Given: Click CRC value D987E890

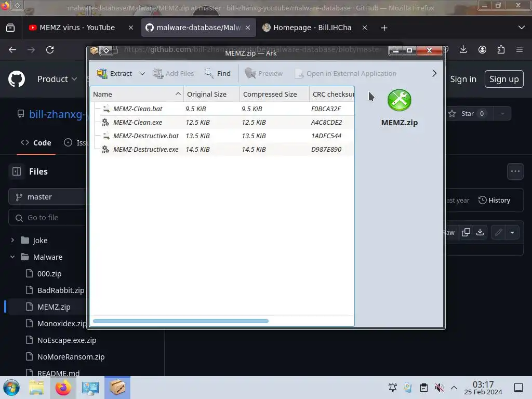Looking at the screenshot, I should 326,149.
